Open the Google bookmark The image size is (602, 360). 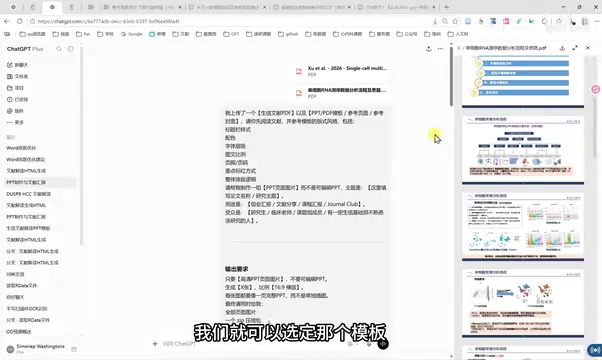132,34
